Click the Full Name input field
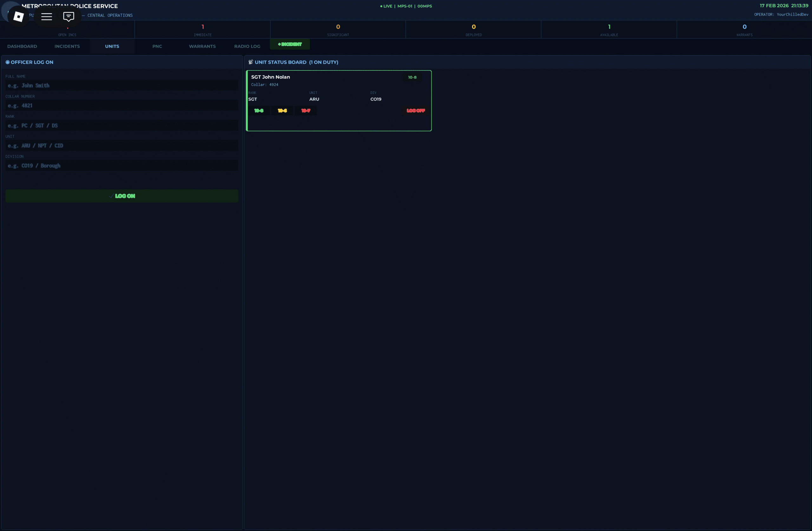The width and height of the screenshot is (812, 531). [x=122, y=86]
